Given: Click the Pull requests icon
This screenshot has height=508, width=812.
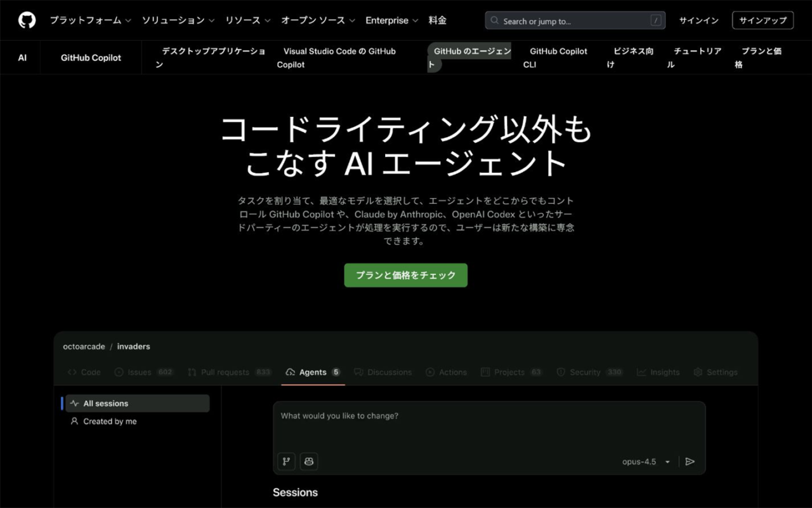Looking at the screenshot, I should click(192, 372).
